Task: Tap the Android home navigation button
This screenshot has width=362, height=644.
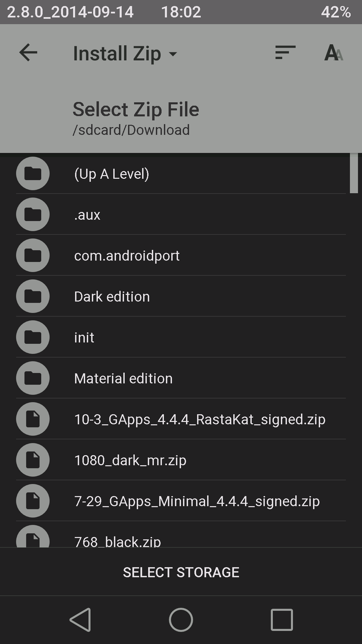Action: click(x=181, y=619)
